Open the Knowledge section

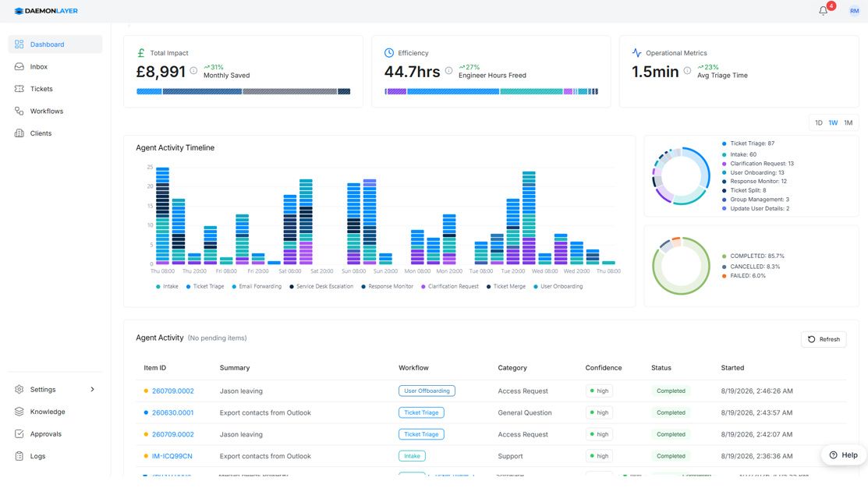pyautogui.click(x=55, y=412)
